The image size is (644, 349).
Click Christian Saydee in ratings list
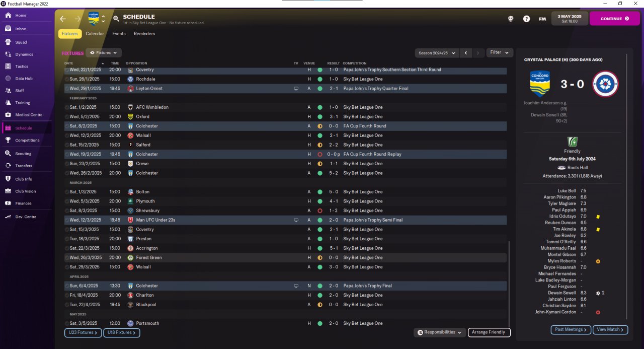pos(559,306)
